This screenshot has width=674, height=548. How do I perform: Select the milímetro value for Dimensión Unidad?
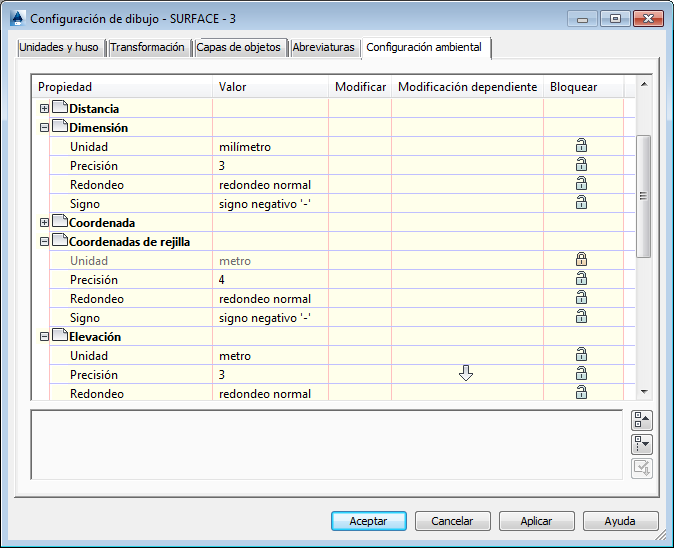click(270, 147)
